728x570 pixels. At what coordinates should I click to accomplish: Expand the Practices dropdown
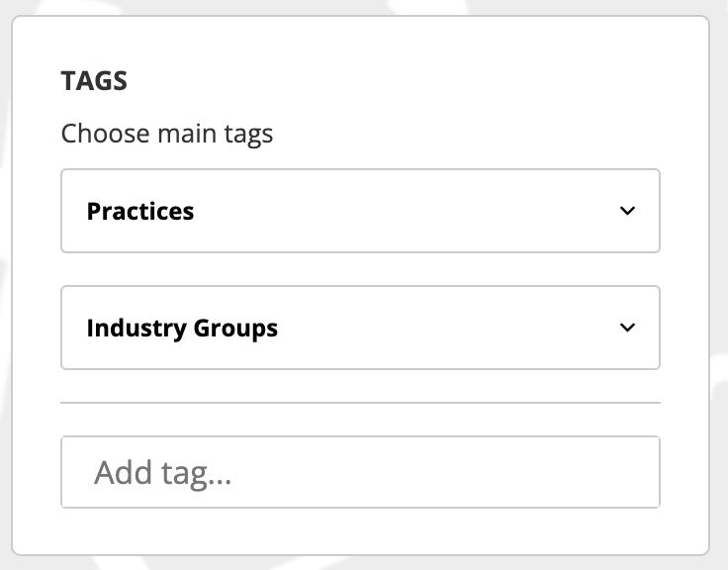360,211
